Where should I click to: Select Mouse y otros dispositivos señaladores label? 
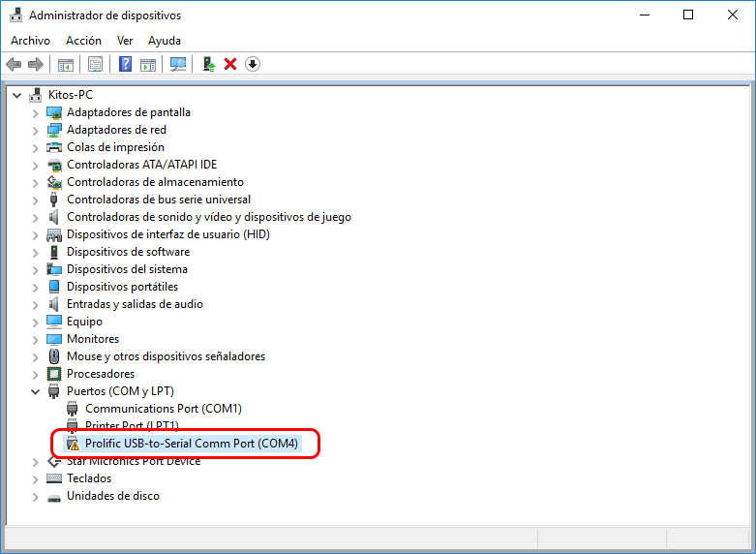[166, 356]
